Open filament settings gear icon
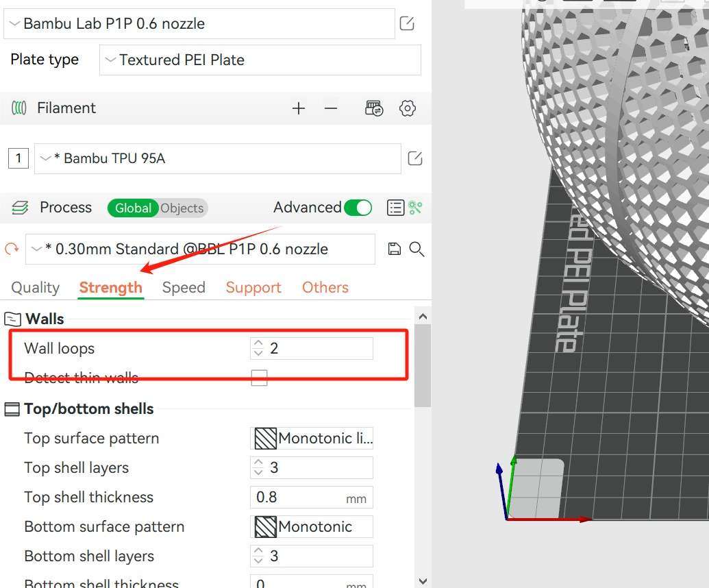 pos(408,108)
